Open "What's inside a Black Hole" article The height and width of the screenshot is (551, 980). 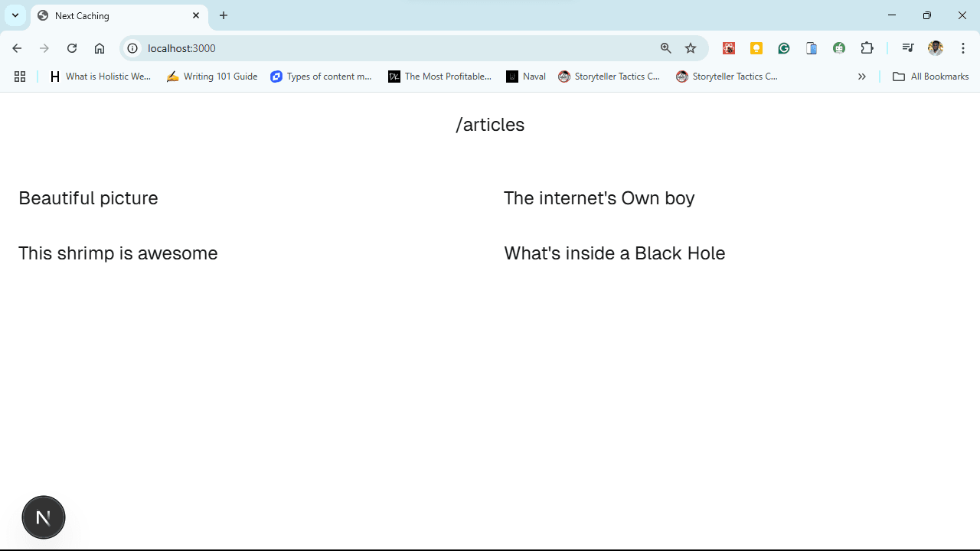pyautogui.click(x=614, y=253)
